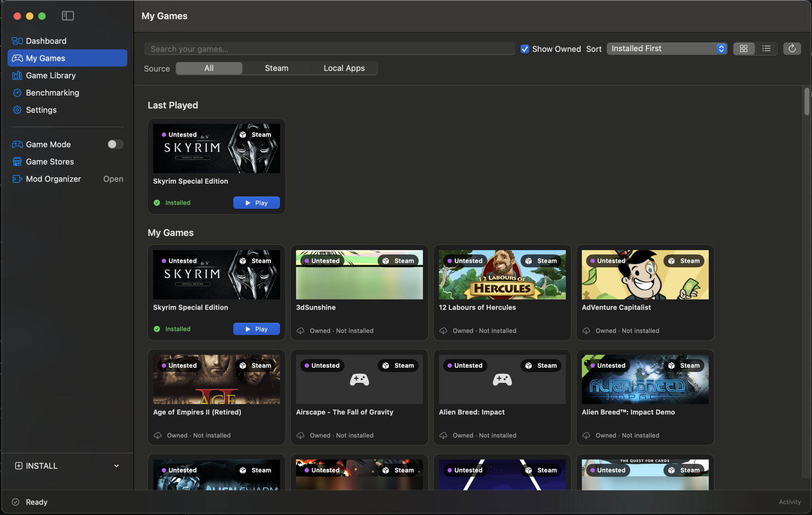Open the Mod Organizer

pyautogui.click(x=67, y=179)
